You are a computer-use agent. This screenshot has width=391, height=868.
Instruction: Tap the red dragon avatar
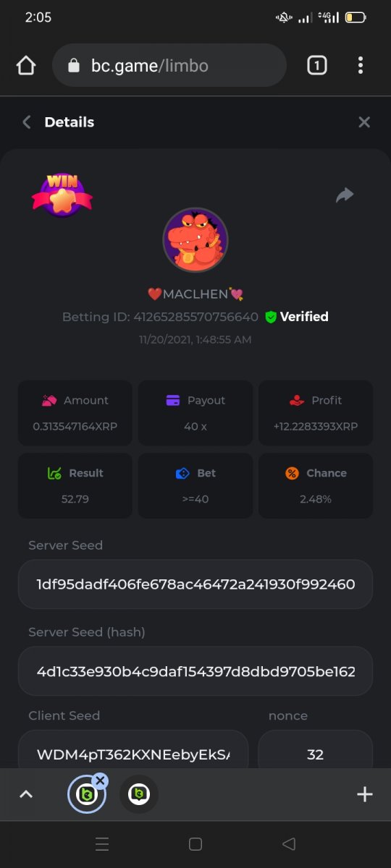(x=195, y=240)
